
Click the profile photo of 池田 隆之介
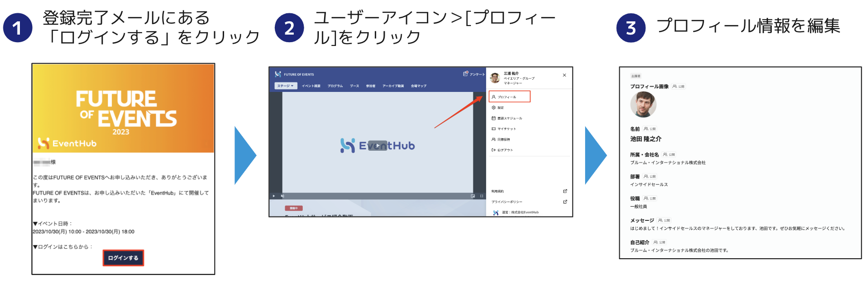tap(643, 104)
